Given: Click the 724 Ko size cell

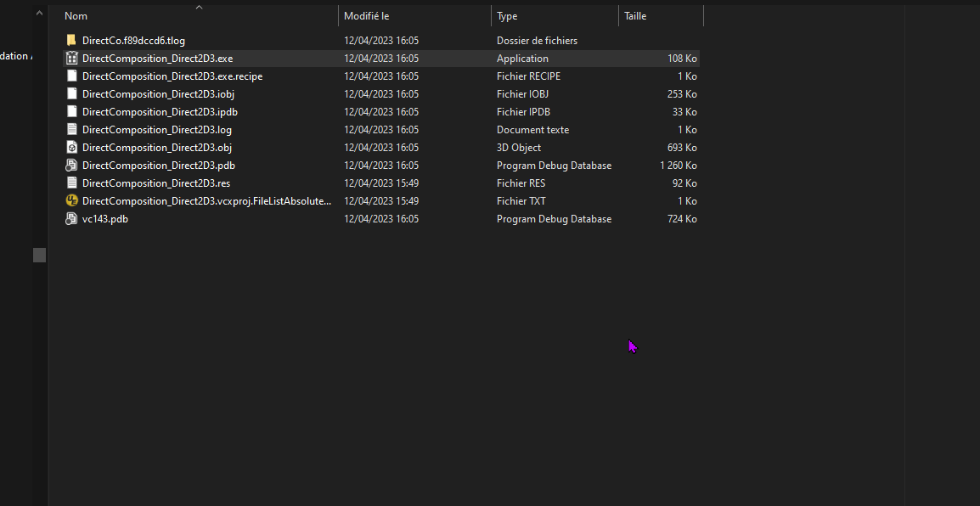Looking at the screenshot, I should pyautogui.click(x=682, y=219).
